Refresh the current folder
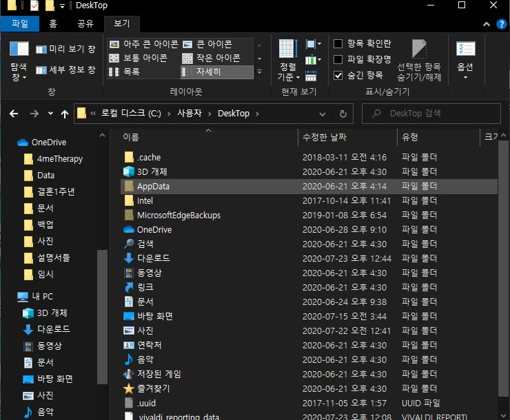The height and width of the screenshot is (420, 510). (x=343, y=114)
